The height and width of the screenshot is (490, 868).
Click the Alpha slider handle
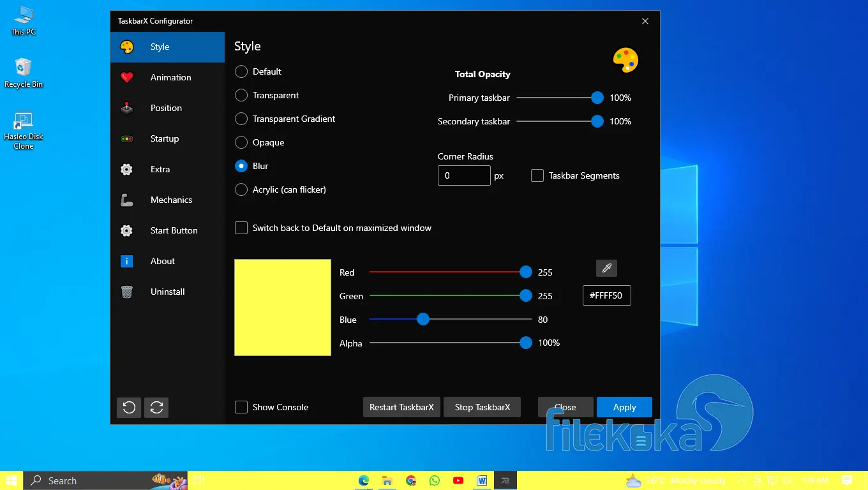click(526, 343)
